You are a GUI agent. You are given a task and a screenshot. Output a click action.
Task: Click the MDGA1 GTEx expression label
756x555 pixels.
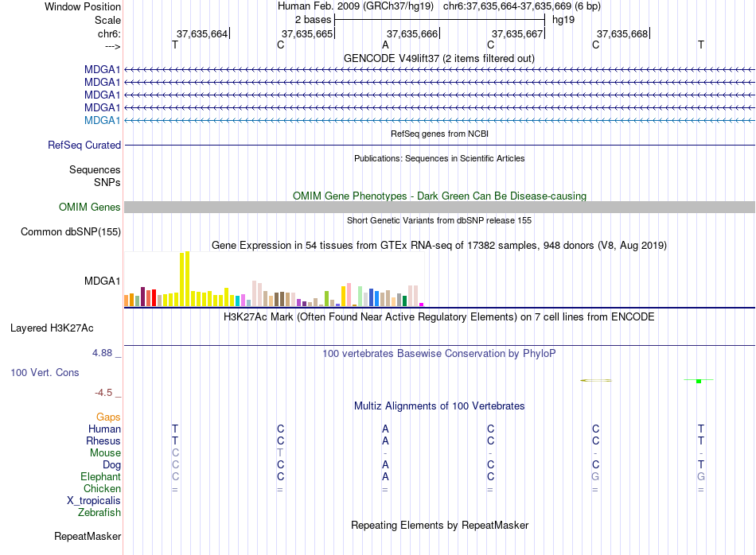[102, 281]
